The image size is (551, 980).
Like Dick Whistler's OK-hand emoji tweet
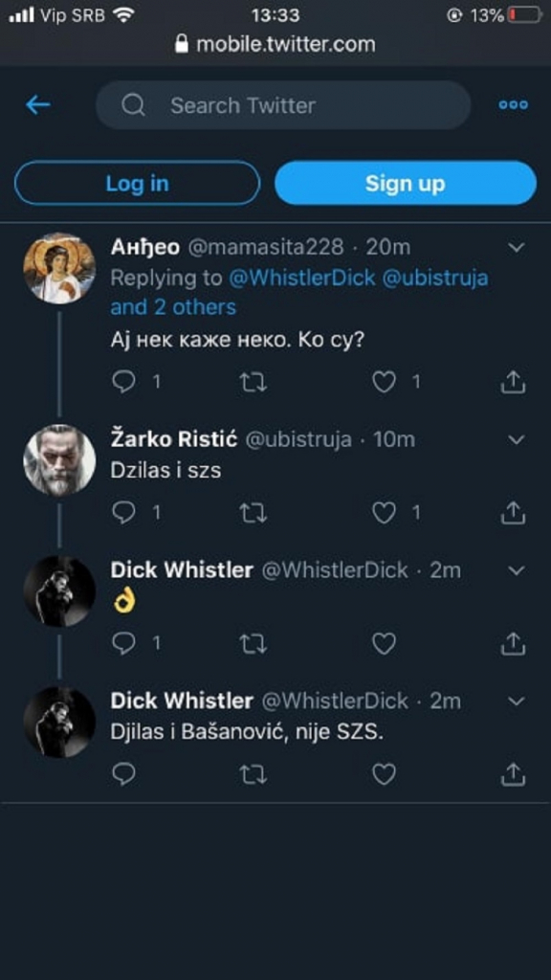tap(384, 643)
